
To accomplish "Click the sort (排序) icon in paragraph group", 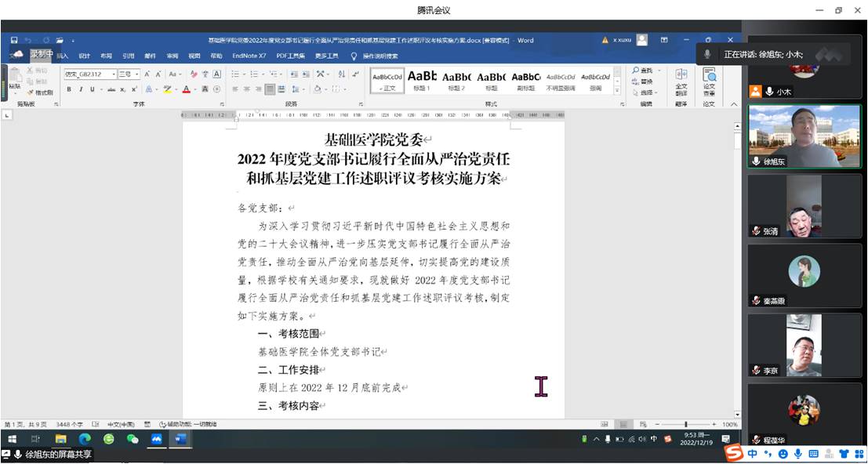I will point(342,74).
